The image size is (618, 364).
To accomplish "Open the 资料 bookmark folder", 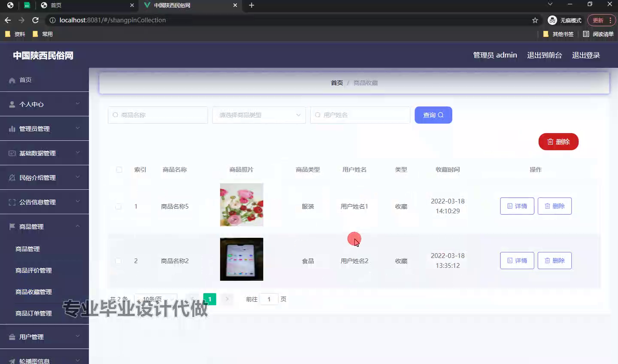I will pyautogui.click(x=15, y=34).
